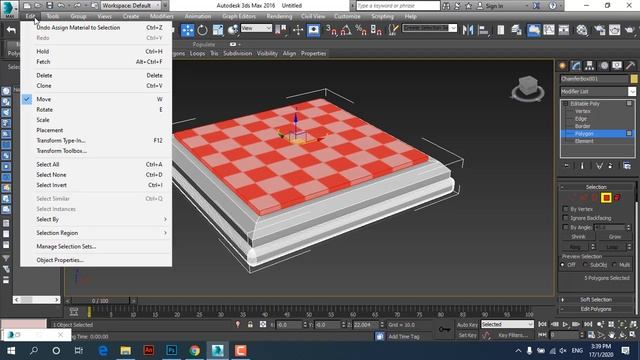
Task: Click the Play Animation button
Action: [x=565, y=324]
